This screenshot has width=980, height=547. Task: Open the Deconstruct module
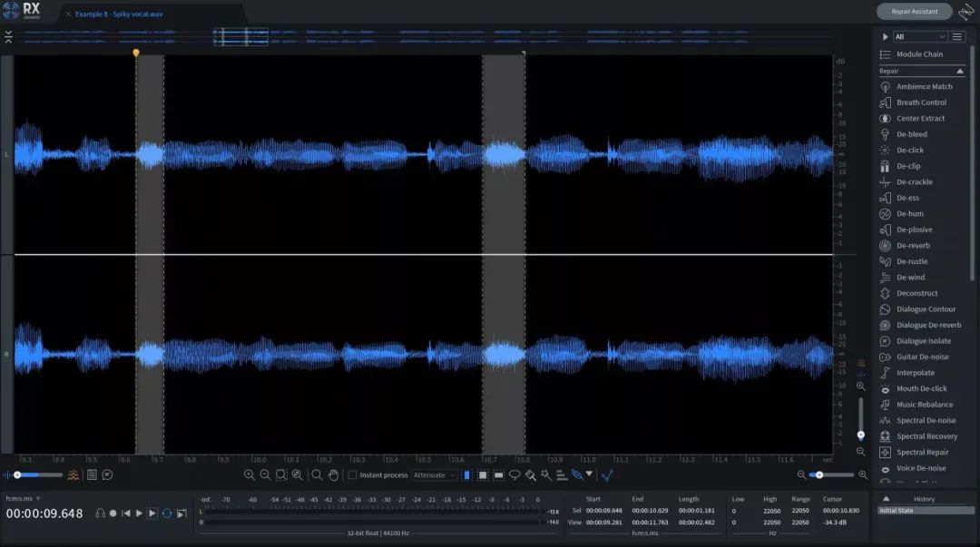908,293
